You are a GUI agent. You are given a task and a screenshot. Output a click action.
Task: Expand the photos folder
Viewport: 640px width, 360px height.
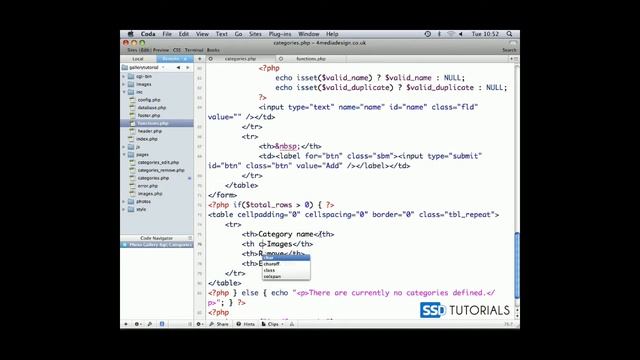click(124, 202)
